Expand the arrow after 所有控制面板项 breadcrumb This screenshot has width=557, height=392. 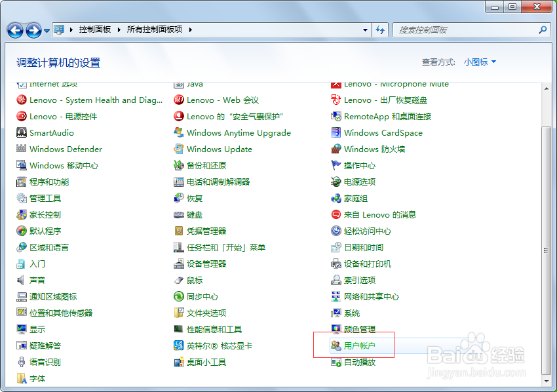[x=191, y=29]
